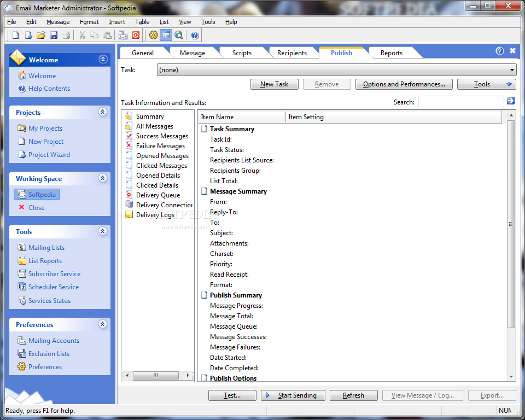
Task: Open the Table menu
Action: (142, 22)
